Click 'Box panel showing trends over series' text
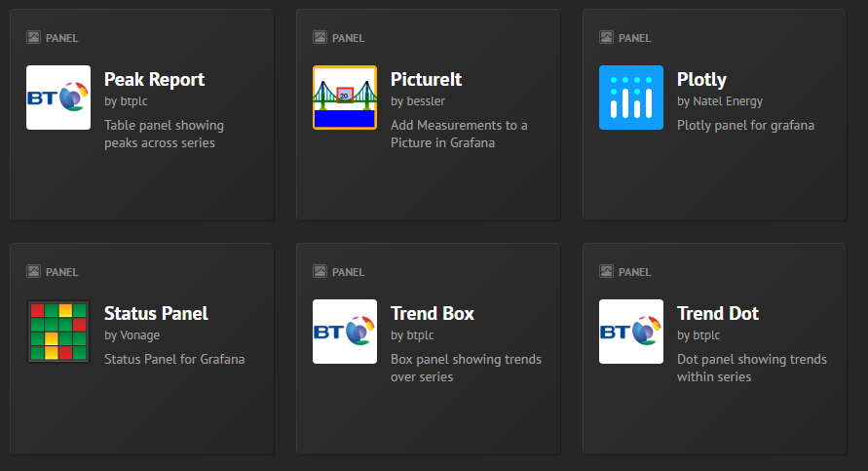 click(466, 368)
